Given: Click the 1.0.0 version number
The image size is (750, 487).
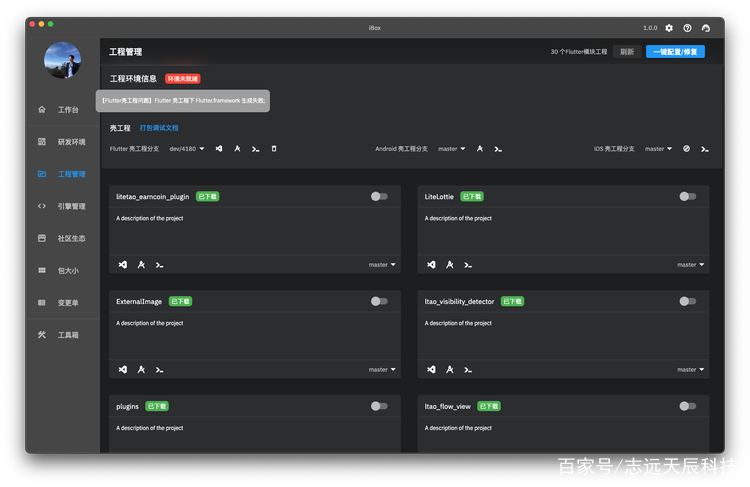Looking at the screenshot, I should pyautogui.click(x=650, y=28).
